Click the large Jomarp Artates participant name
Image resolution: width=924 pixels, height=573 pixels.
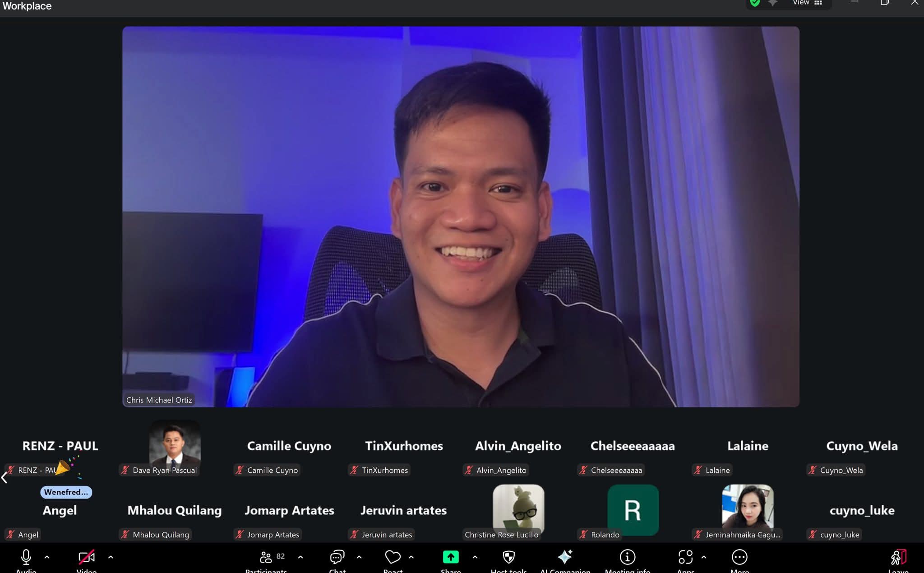click(x=289, y=510)
